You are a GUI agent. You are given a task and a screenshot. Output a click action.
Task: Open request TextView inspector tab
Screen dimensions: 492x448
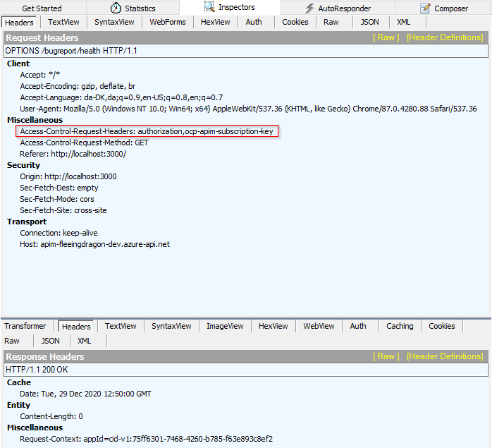63,22
